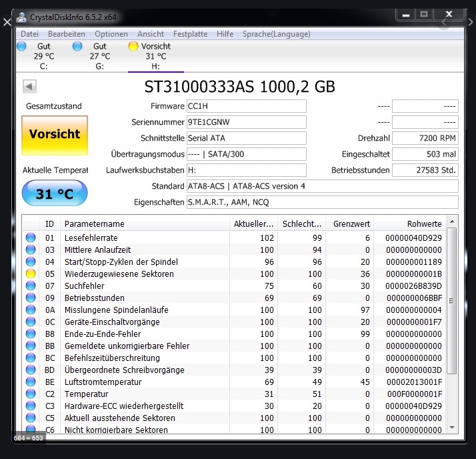
Task: Click the Eingeschaltet field 503 mal
Action: point(425,154)
